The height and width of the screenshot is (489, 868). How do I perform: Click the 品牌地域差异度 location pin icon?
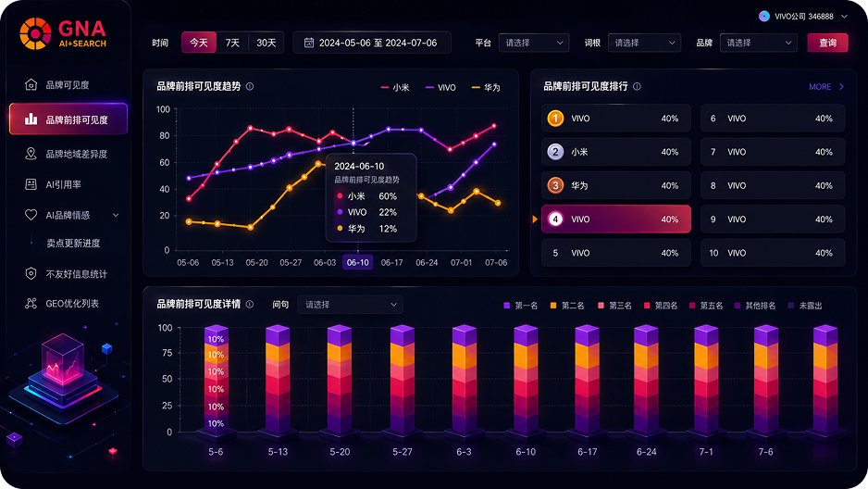coord(31,154)
